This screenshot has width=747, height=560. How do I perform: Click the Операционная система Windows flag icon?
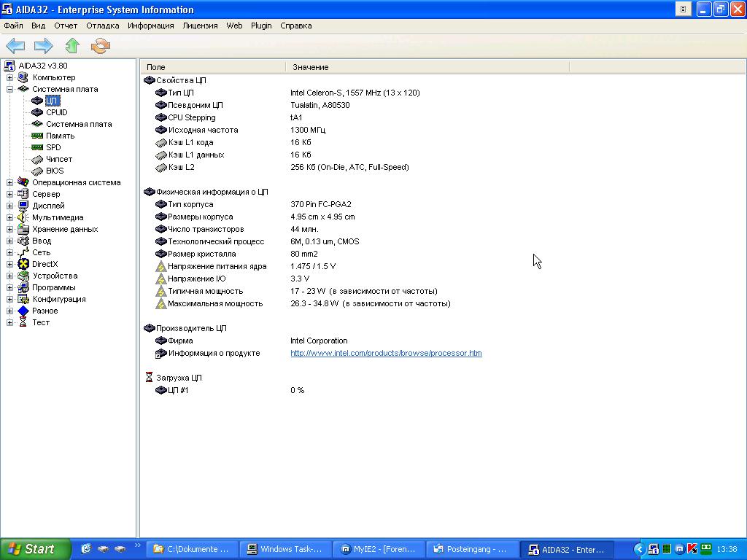point(23,182)
